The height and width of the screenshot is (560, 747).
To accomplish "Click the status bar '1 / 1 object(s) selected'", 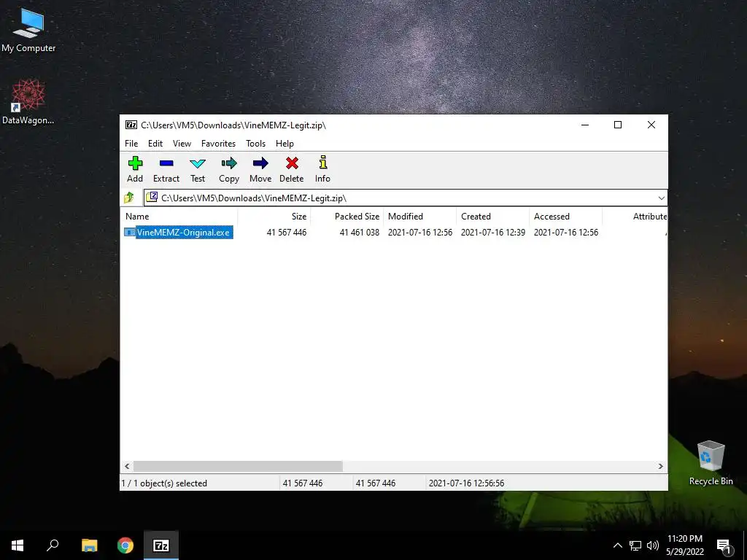I will [x=164, y=483].
